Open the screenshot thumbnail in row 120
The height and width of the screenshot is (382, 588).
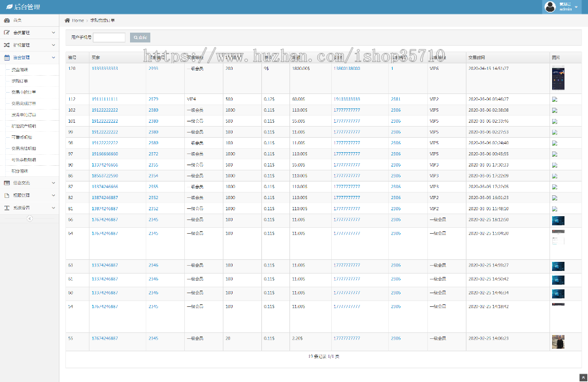pyautogui.click(x=557, y=78)
